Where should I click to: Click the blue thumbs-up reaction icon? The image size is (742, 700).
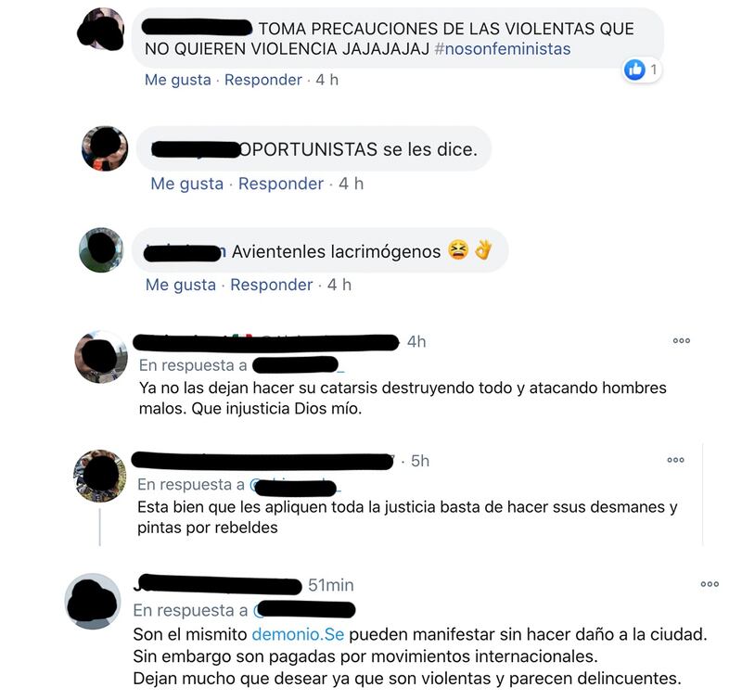[634, 70]
